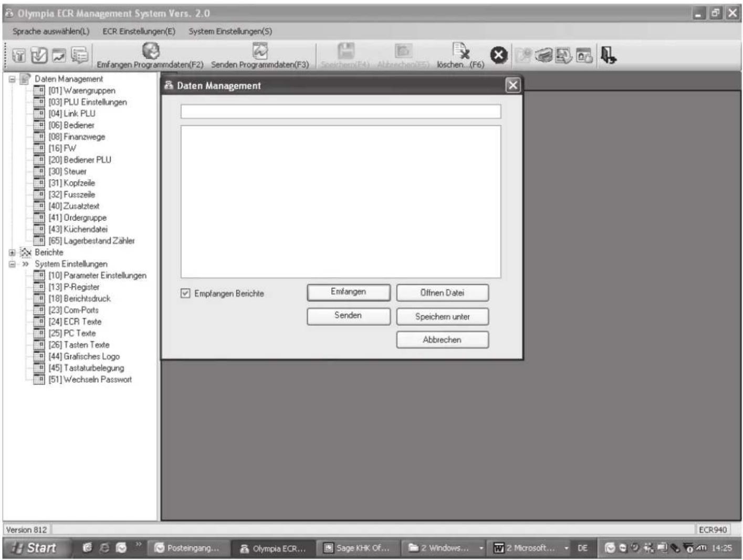This screenshot has width=743, height=560.
Task: Collapse the System Einstellungen tree node
Action: [x=12, y=264]
